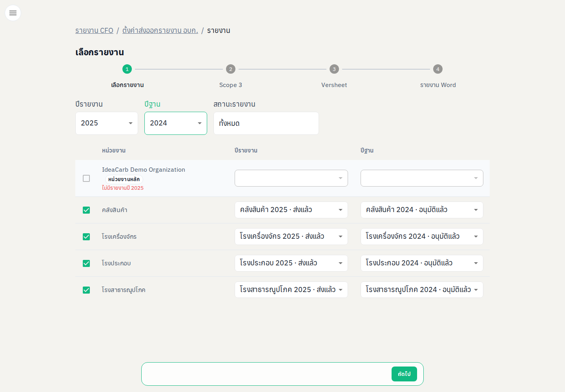Viewport: 565px width, 392px height.
Task: Go to รายงาน CFO breadcrumb link
Action: pyautogui.click(x=94, y=31)
